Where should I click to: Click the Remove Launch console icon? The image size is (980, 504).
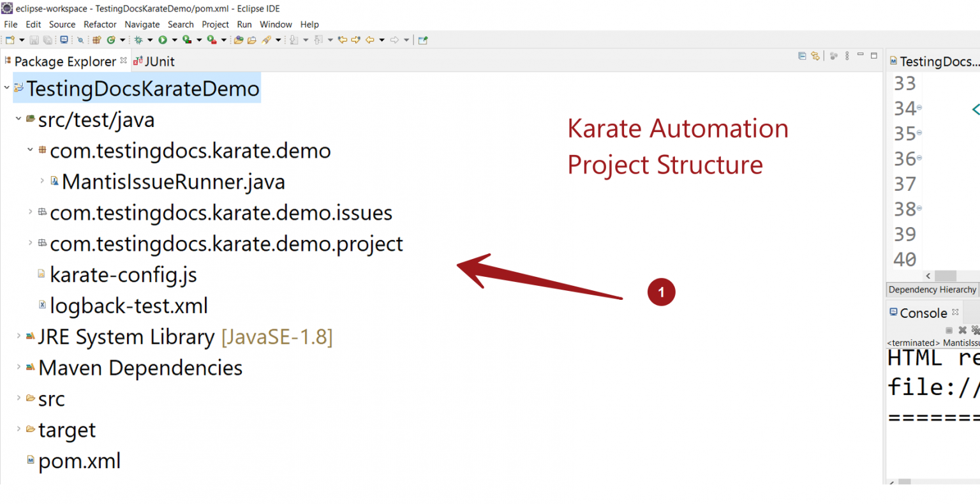coord(962,330)
